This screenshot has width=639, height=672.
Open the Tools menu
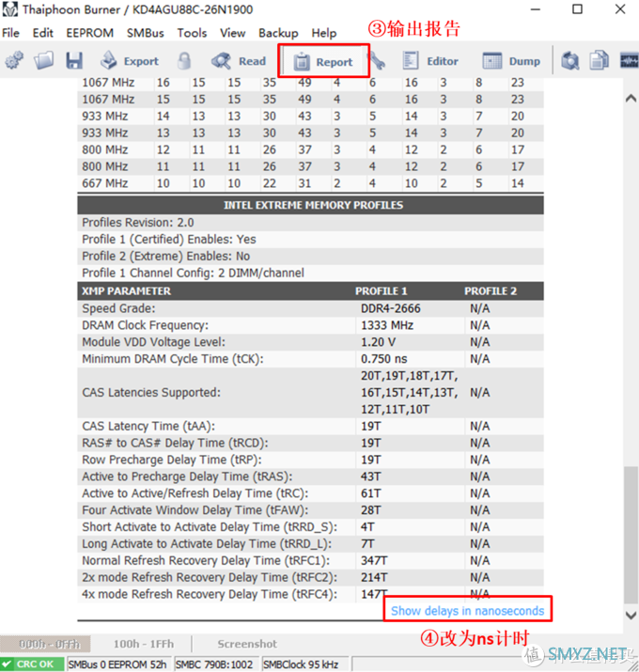click(192, 33)
